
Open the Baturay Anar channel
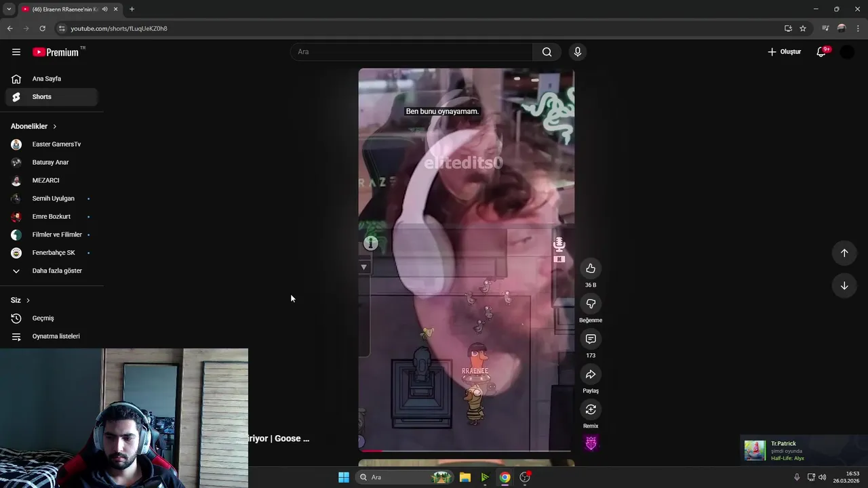pos(52,163)
